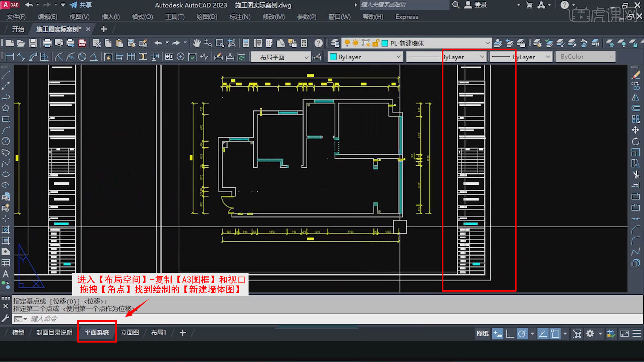Toggle dynamic input in status bar
644x362 pixels.
tap(497, 334)
